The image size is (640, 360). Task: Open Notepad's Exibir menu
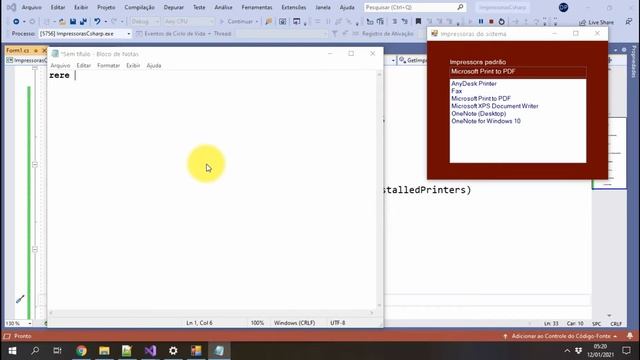(x=133, y=65)
